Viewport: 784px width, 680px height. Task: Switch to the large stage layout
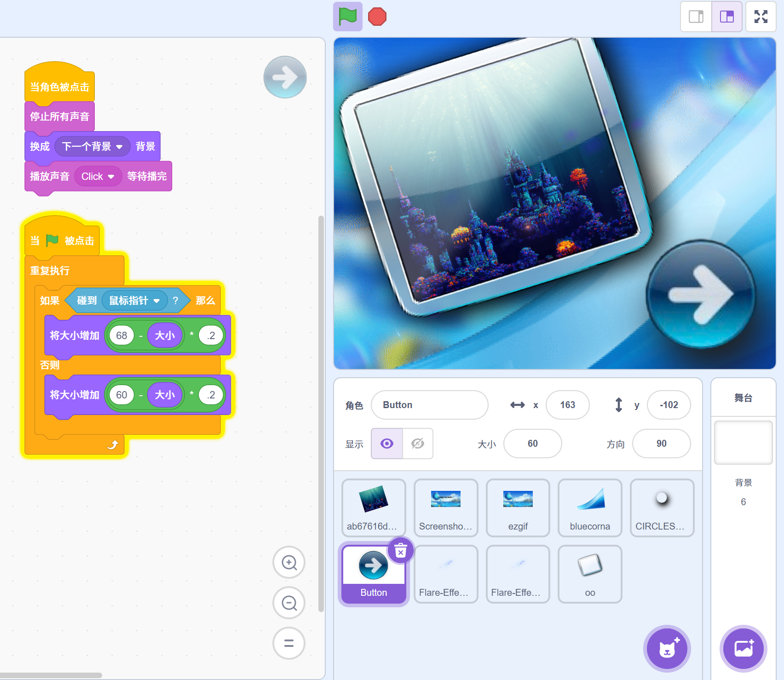(727, 17)
